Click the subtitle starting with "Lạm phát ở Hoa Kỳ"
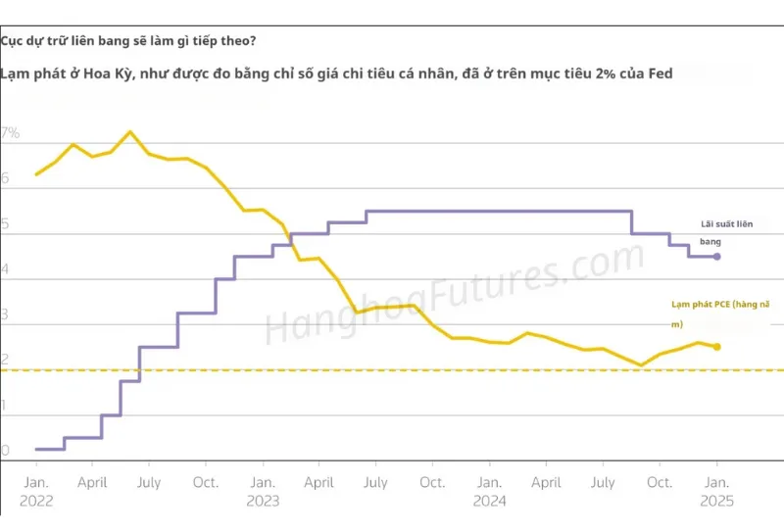This screenshot has height=532, width=784. tap(336, 73)
